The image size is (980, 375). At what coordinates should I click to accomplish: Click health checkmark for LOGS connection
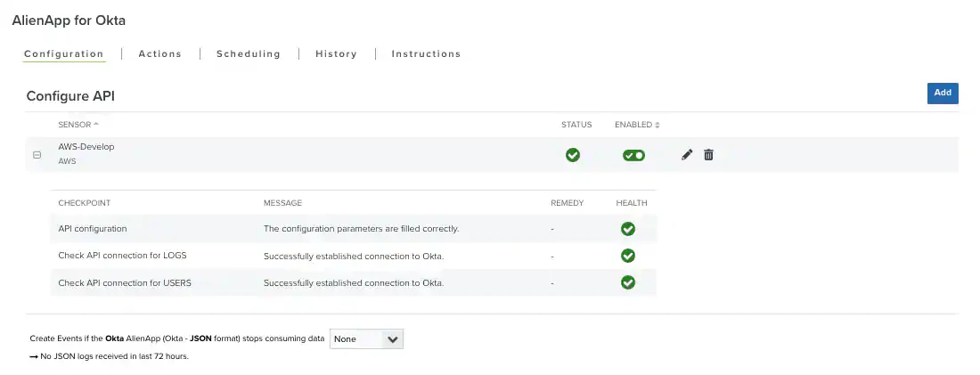point(628,256)
